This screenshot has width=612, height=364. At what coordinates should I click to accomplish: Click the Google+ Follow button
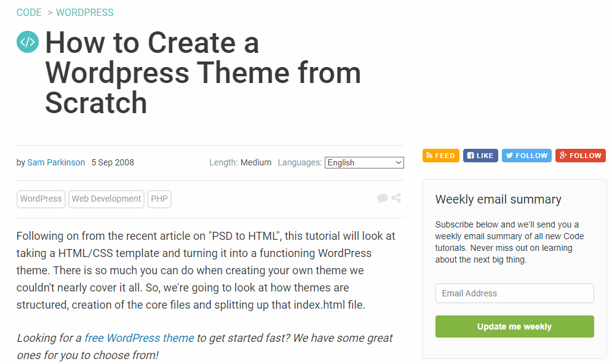point(580,156)
